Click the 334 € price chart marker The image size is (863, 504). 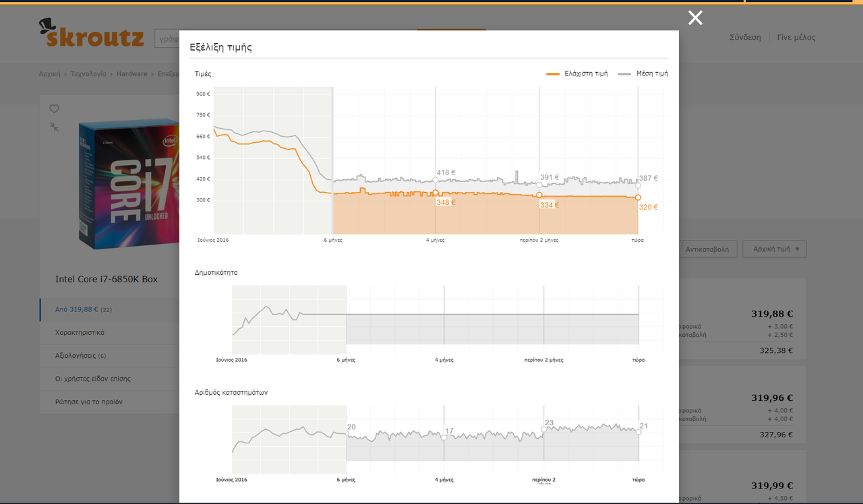click(539, 195)
